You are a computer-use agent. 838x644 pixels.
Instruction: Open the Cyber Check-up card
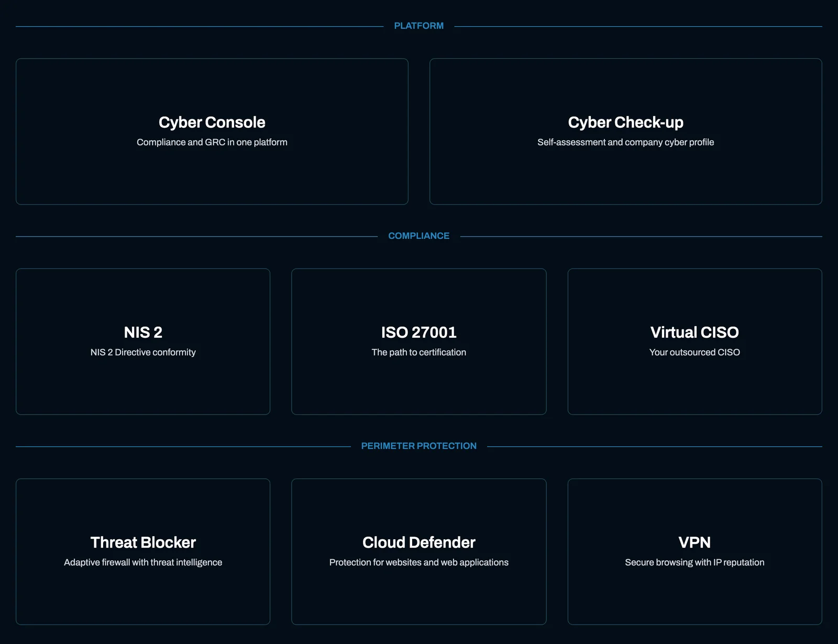pos(626,131)
